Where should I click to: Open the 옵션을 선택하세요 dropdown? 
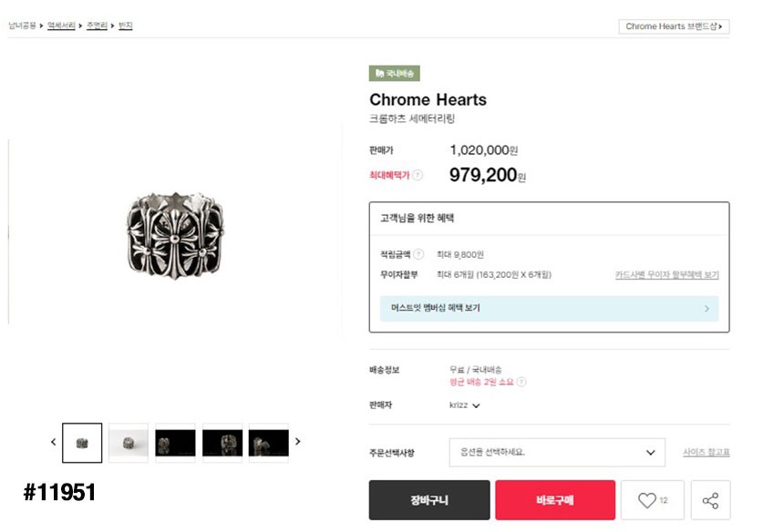point(556,452)
